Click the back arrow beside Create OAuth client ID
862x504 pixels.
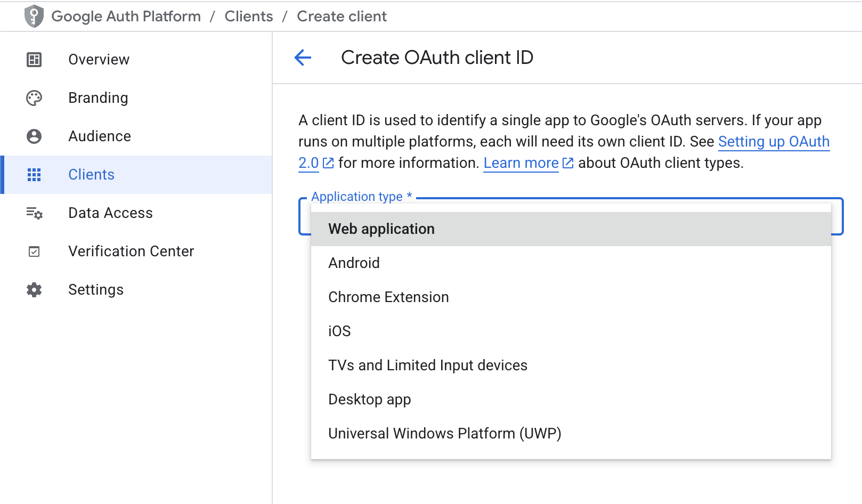[302, 58]
